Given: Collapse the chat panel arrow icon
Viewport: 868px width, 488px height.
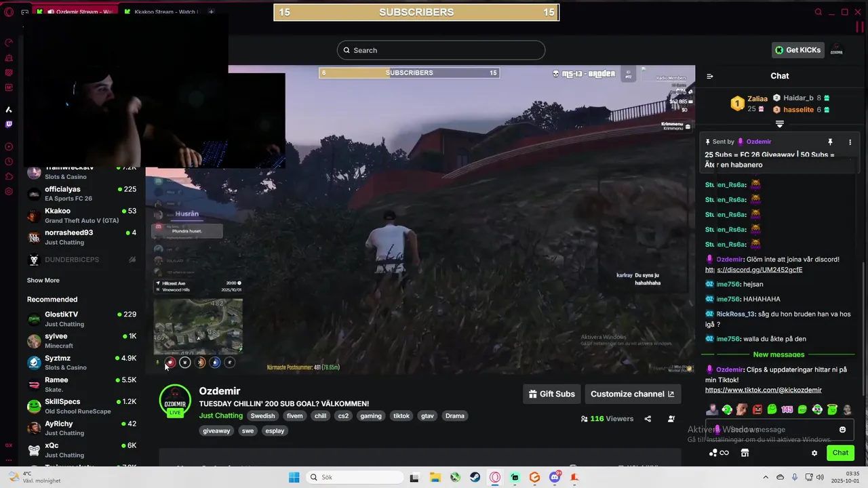Looking at the screenshot, I should coord(710,76).
